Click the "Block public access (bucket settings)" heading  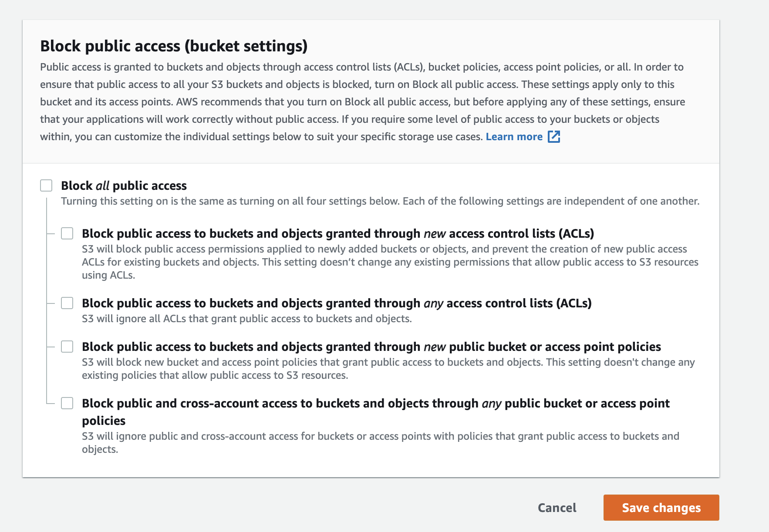(174, 46)
